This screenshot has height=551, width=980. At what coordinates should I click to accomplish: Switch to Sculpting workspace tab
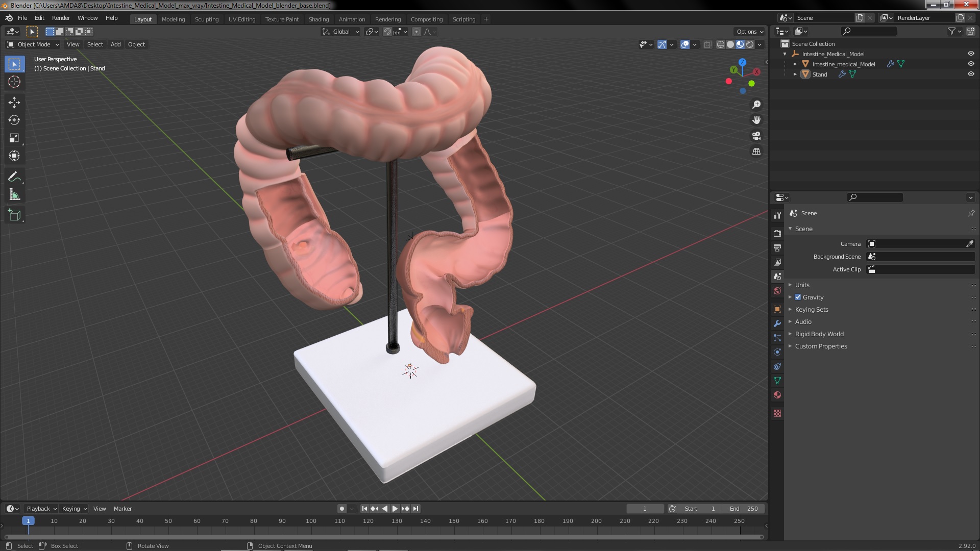[x=207, y=19]
